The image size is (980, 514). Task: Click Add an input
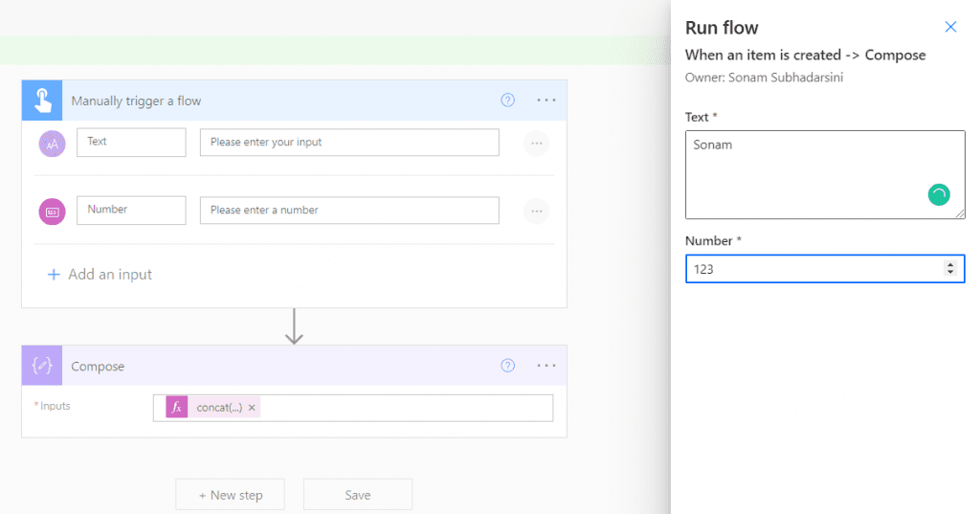point(110,274)
